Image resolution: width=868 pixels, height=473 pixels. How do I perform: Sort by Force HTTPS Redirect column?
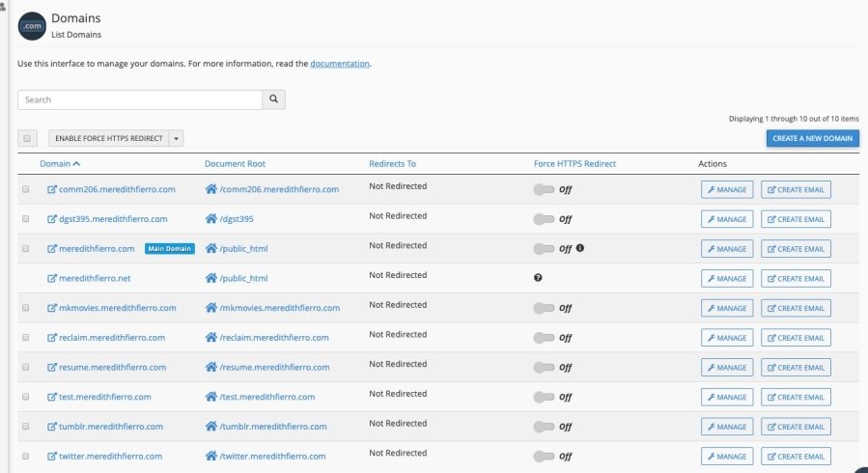pyautogui.click(x=574, y=164)
